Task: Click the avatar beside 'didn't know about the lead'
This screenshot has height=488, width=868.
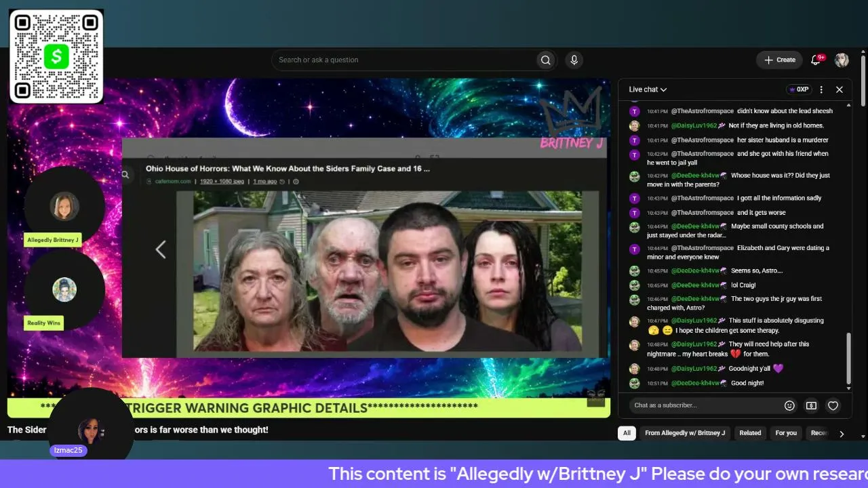Action: 634,111
